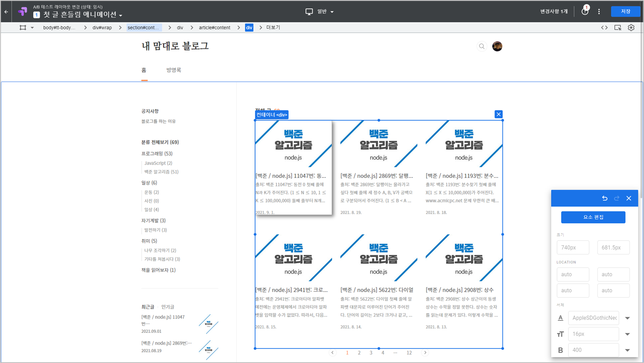
Task: Select the highlighted div breadcrumb
Action: (x=249, y=27)
